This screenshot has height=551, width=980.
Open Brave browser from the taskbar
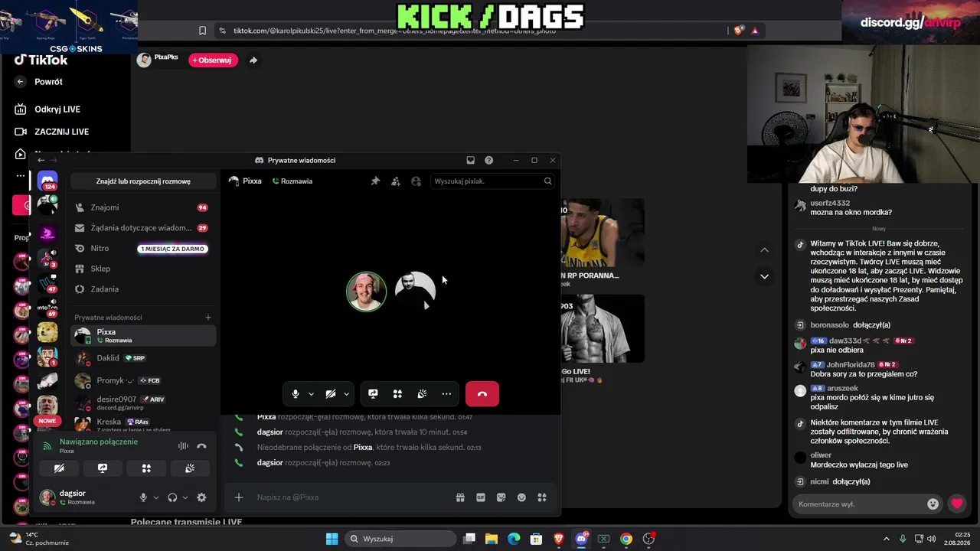(559, 539)
